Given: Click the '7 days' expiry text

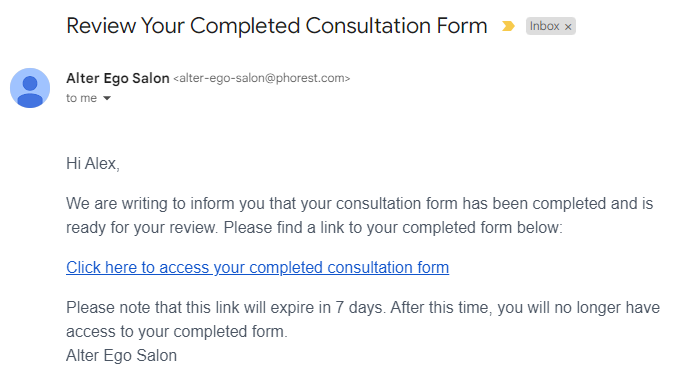Looking at the screenshot, I should (x=358, y=307).
